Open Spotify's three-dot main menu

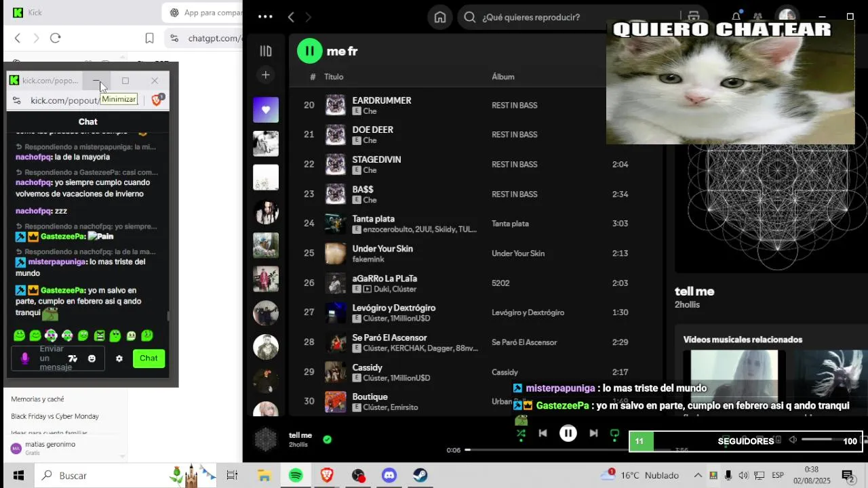(265, 17)
